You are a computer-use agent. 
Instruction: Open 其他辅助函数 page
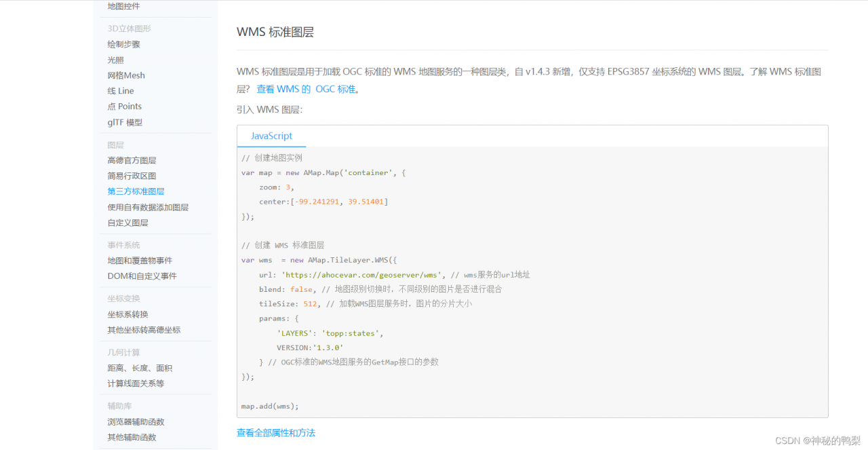132,437
